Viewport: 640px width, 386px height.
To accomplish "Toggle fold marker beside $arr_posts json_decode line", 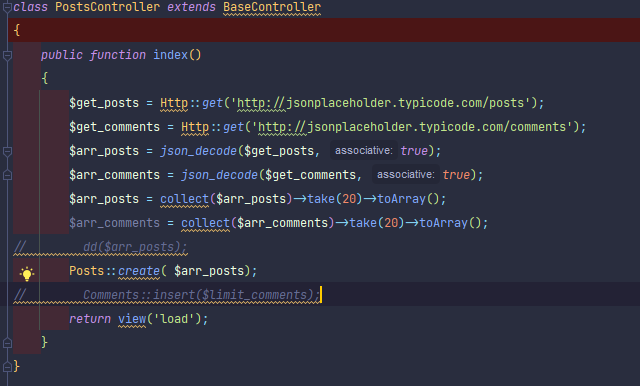I will click(7, 151).
